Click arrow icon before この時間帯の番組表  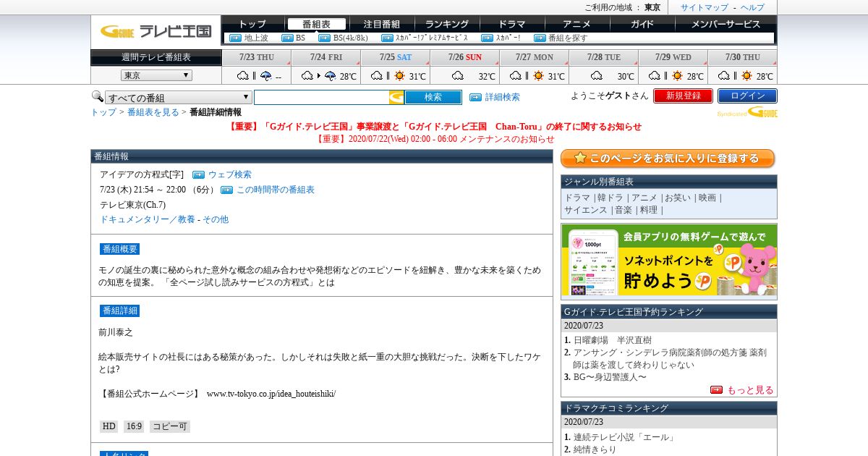[x=226, y=190]
